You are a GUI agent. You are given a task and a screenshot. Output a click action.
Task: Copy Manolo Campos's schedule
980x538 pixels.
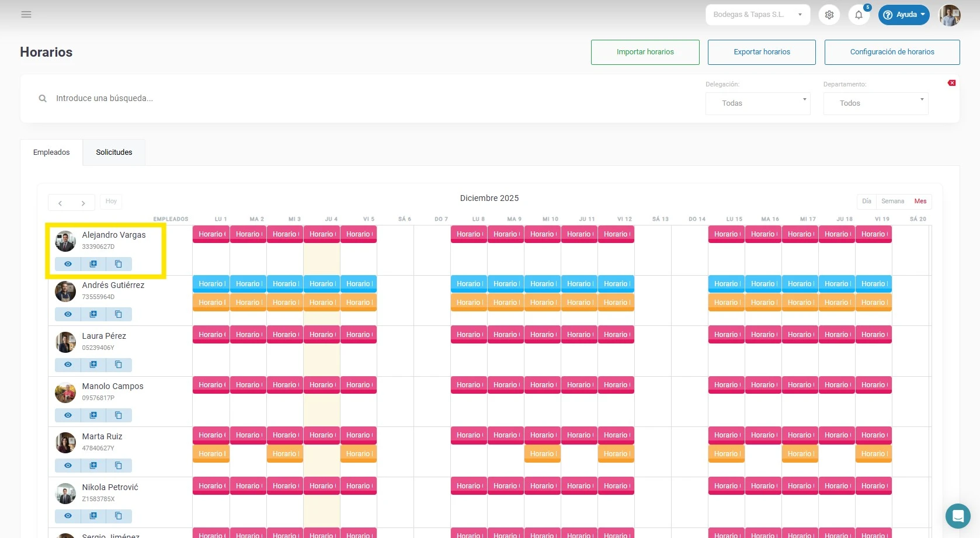coord(119,415)
